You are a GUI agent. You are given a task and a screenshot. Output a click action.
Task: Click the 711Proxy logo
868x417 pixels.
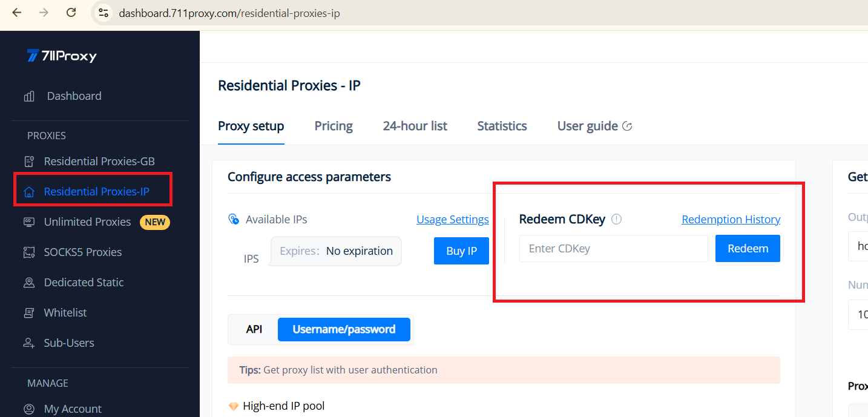click(x=62, y=56)
